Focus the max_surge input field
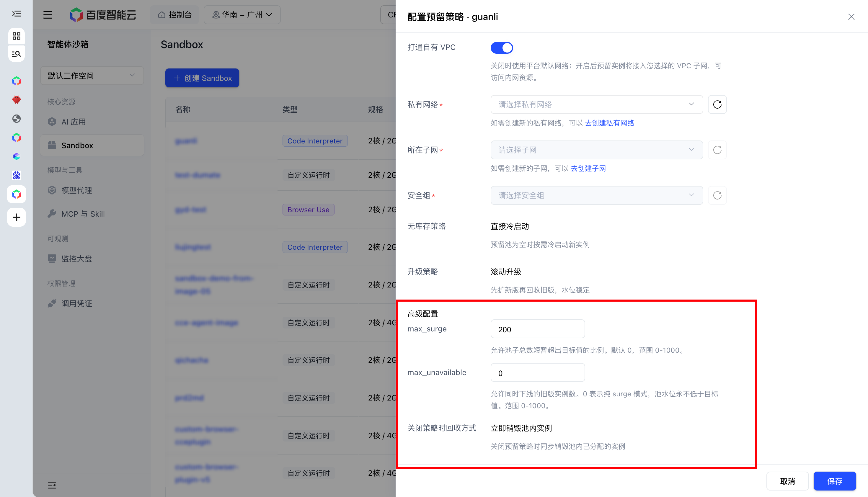868x497 pixels. pos(537,329)
